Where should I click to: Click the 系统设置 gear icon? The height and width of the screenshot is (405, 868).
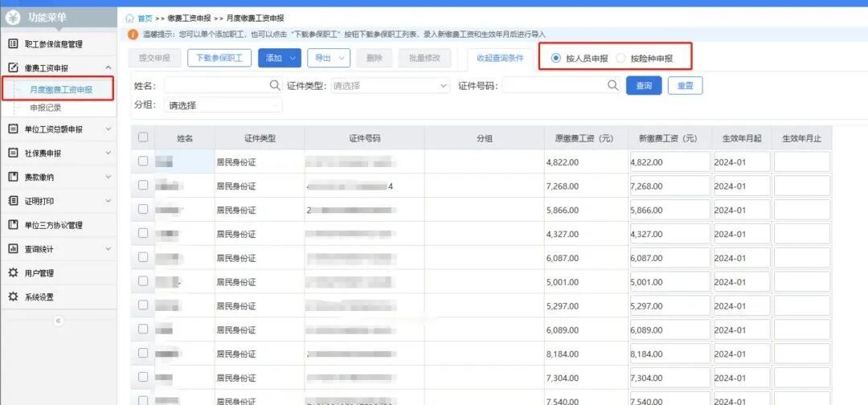pos(14,297)
